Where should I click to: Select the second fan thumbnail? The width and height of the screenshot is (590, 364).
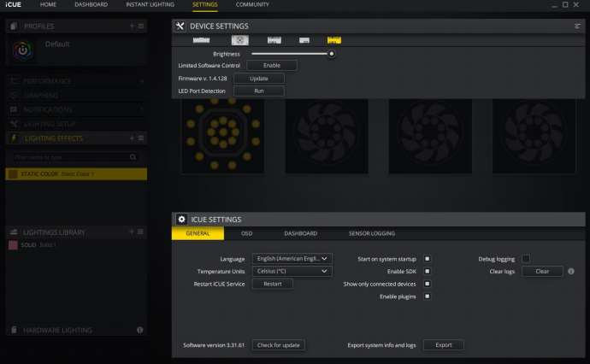pos(327,136)
